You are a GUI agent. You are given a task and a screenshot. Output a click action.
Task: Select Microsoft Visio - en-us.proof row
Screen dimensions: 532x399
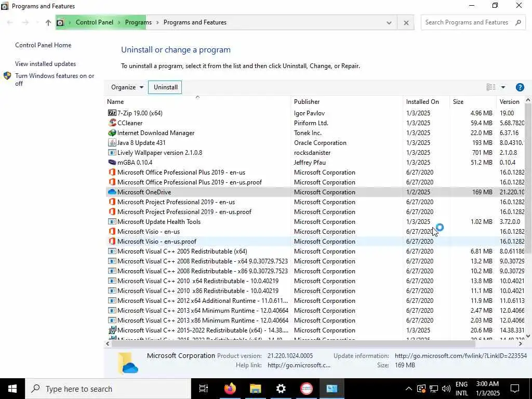pos(315,241)
